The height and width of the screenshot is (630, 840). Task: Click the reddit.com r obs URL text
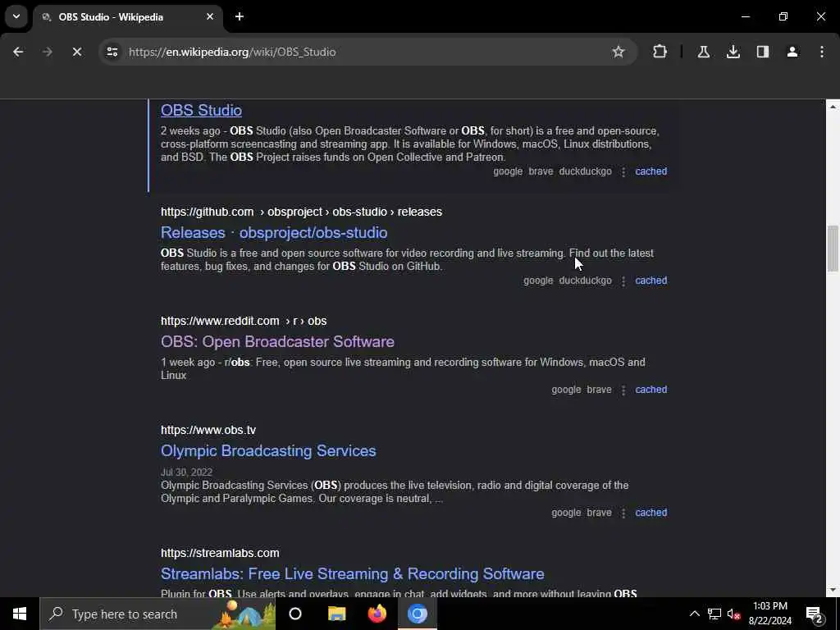pos(244,321)
